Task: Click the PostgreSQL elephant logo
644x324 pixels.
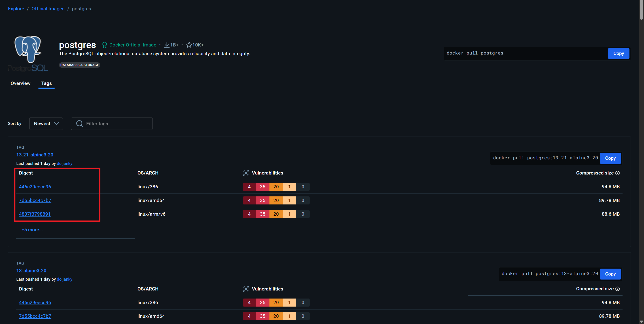Action: point(28,53)
